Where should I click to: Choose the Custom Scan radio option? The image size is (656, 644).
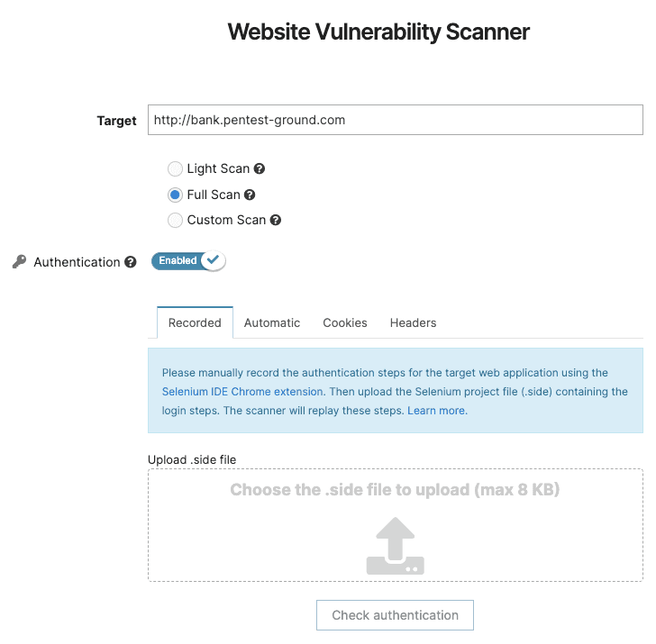175,220
